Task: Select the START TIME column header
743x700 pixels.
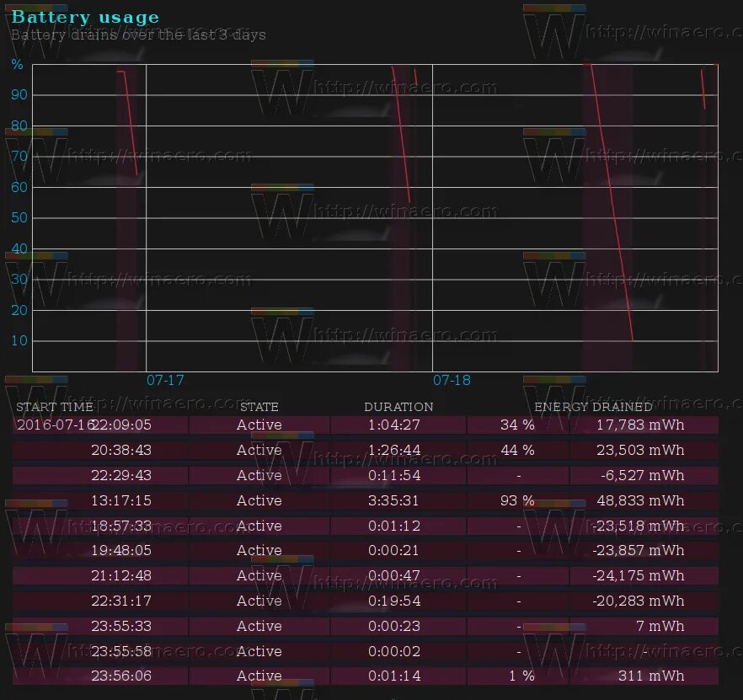Action: click(55, 407)
